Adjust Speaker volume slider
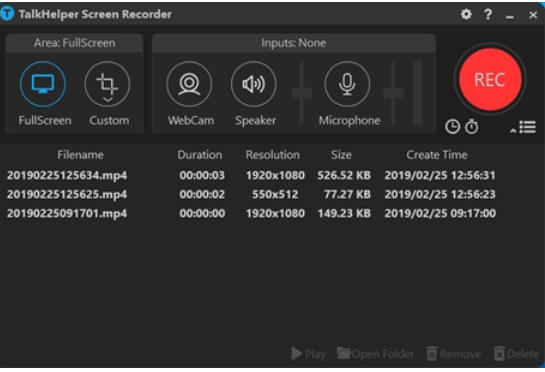 click(302, 93)
